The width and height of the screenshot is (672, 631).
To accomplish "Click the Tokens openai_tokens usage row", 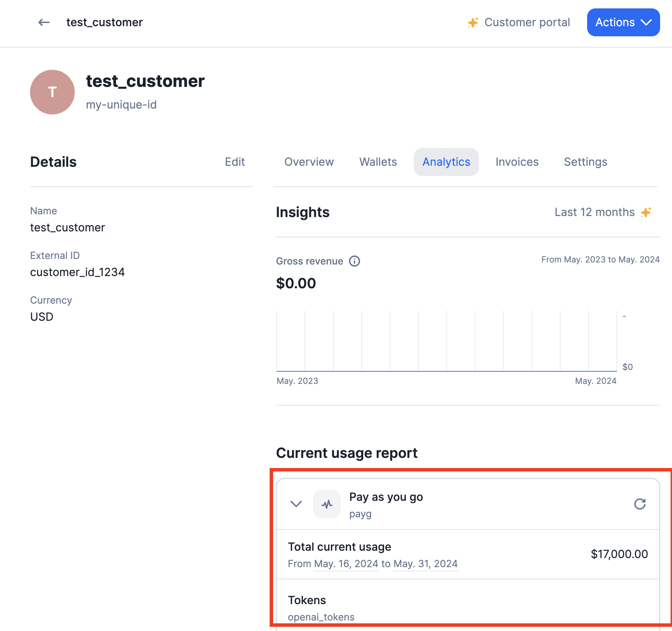I will click(467, 608).
